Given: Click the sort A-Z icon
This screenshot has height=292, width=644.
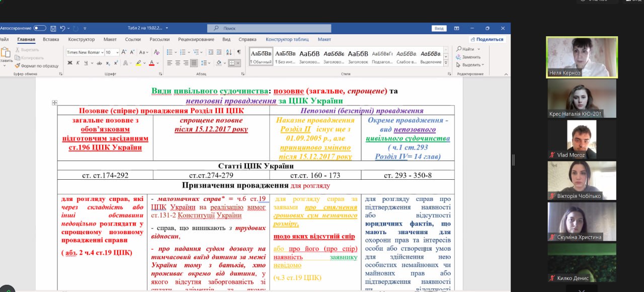Looking at the screenshot, I should coord(228,52).
